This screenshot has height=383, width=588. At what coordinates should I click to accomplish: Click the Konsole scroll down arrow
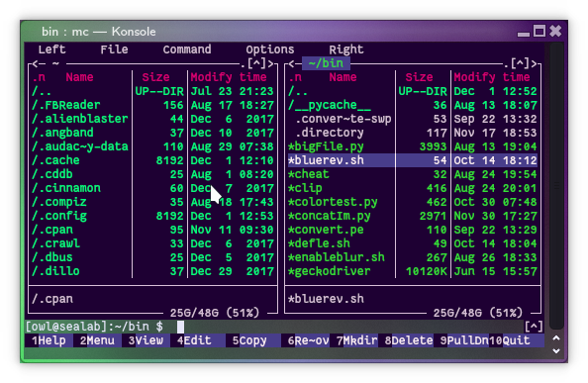pos(556,351)
